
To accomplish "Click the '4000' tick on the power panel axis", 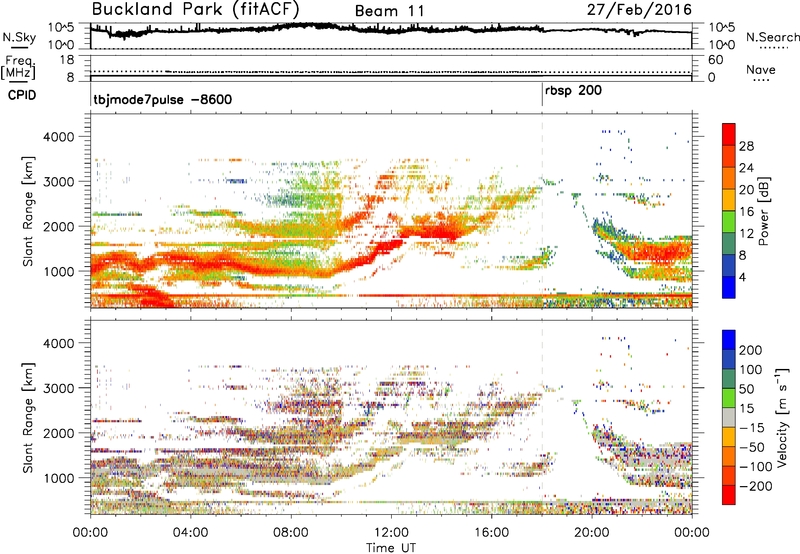I will (59, 137).
